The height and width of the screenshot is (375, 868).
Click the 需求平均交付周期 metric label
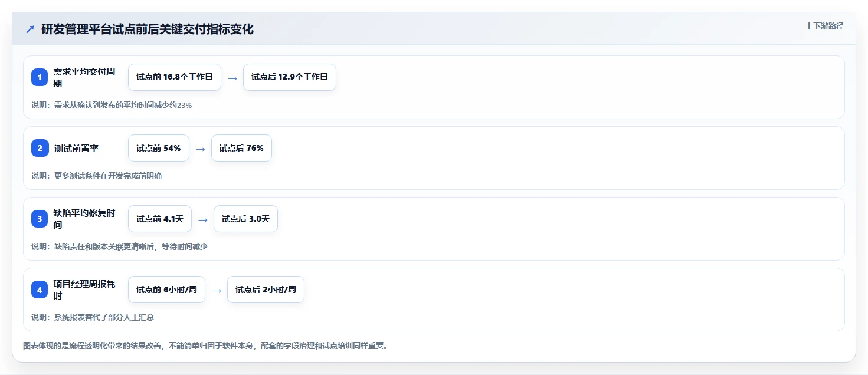point(84,77)
